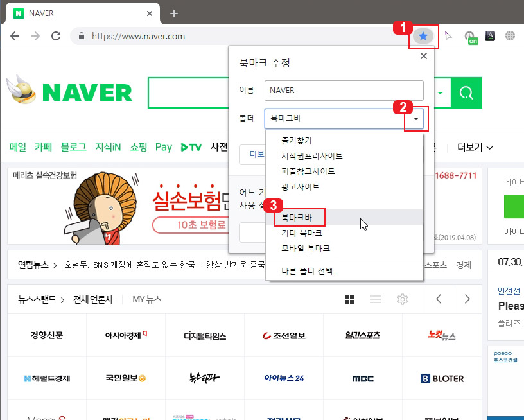The height and width of the screenshot is (420, 524).
Task: Select the MY 뉴스 tab
Action: [147, 299]
